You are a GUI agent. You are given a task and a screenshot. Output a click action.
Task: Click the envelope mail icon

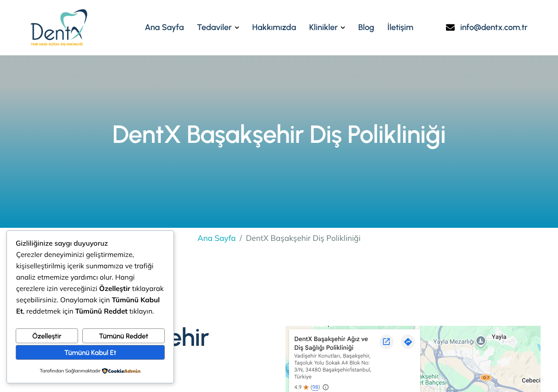click(450, 27)
